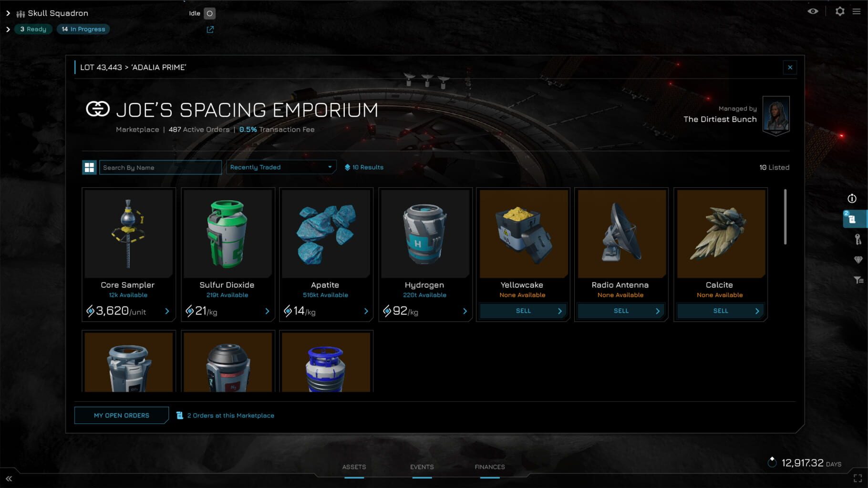
Task: Expand the Ready and In Progress row
Action: 8,30
